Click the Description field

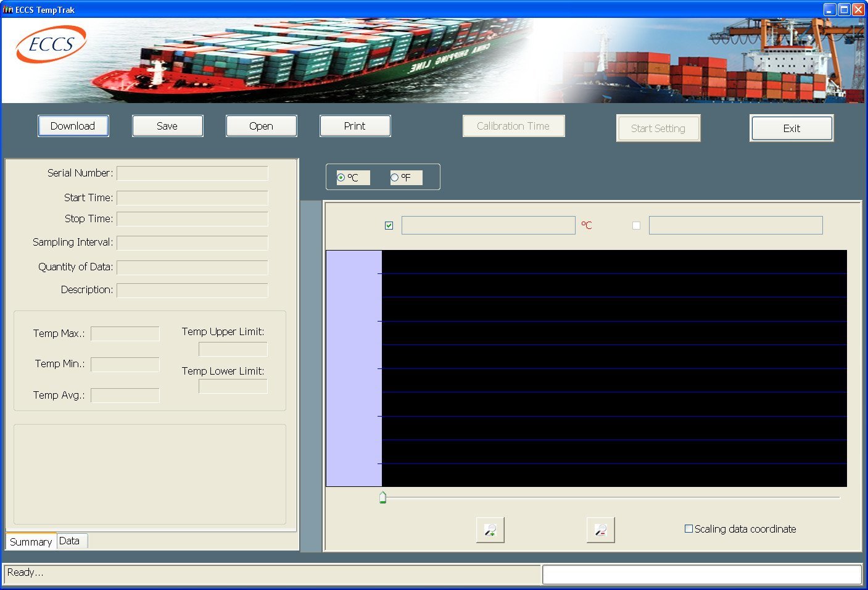tap(192, 290)
